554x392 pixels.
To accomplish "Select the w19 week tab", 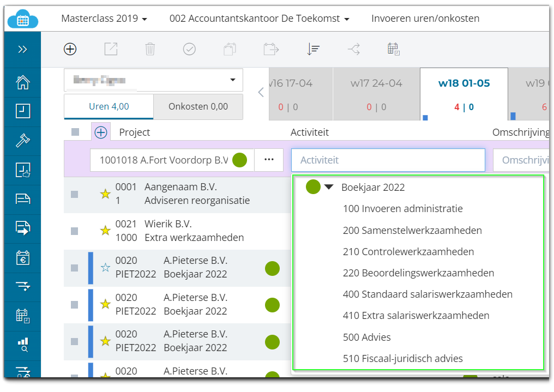I will [529, 94].
